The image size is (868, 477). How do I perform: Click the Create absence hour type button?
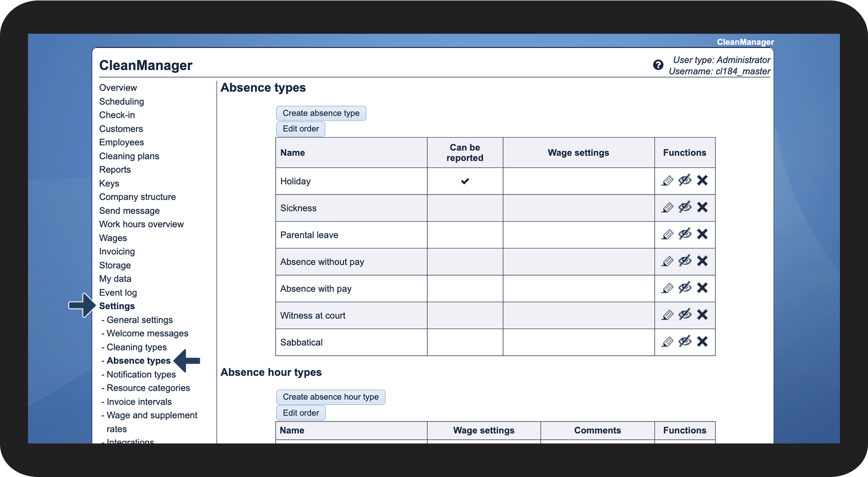pyautogui.click(x=331, y=397)
